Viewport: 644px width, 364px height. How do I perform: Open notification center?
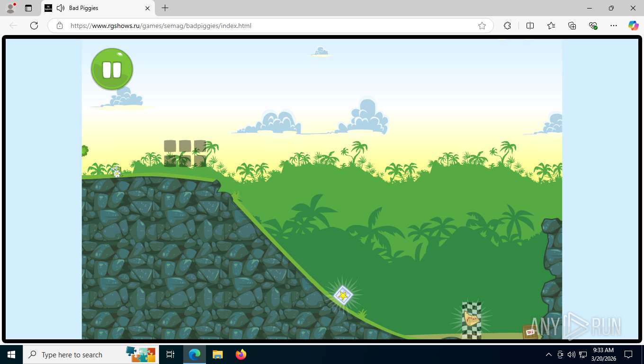(x=628, y=355)
